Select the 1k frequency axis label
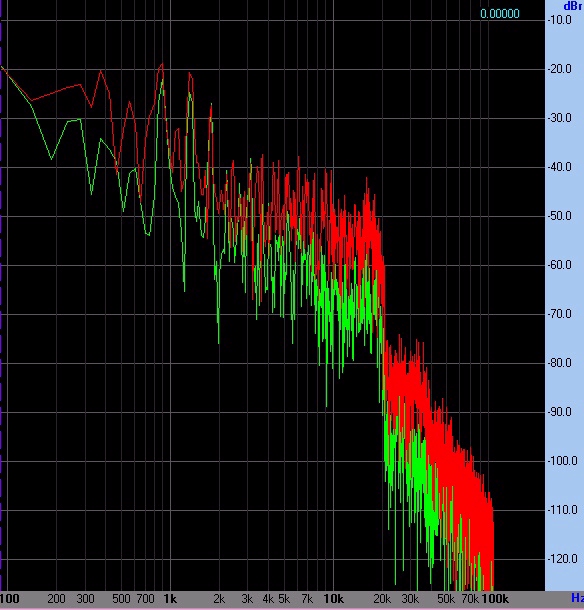This screenshot has height=610, width=584. click(x=170, y=599)
